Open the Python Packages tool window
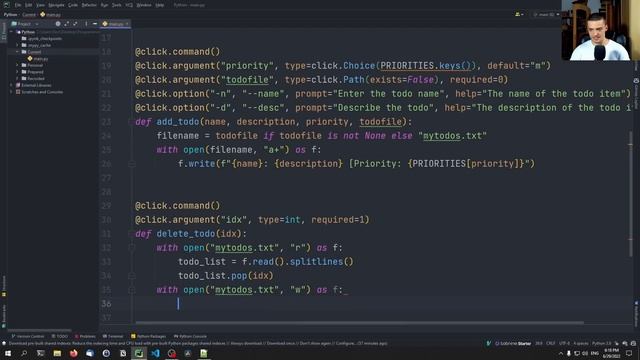640x360 pixels. 149,336
